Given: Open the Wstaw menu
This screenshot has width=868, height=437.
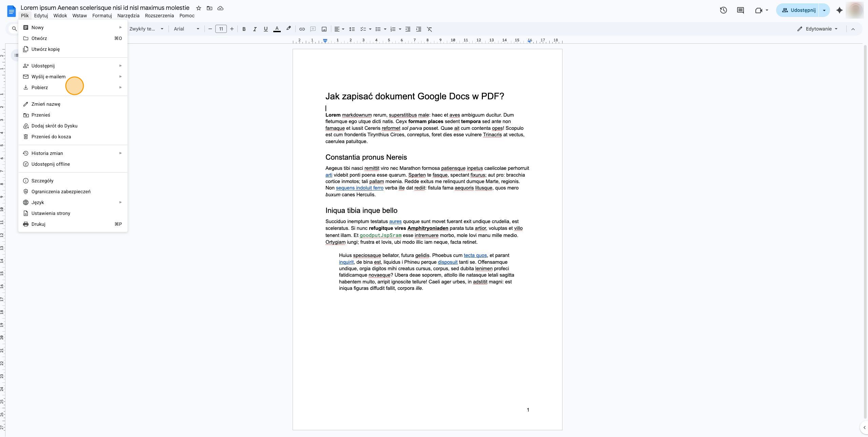Looking at the screenshot, I should click(80, 16).
